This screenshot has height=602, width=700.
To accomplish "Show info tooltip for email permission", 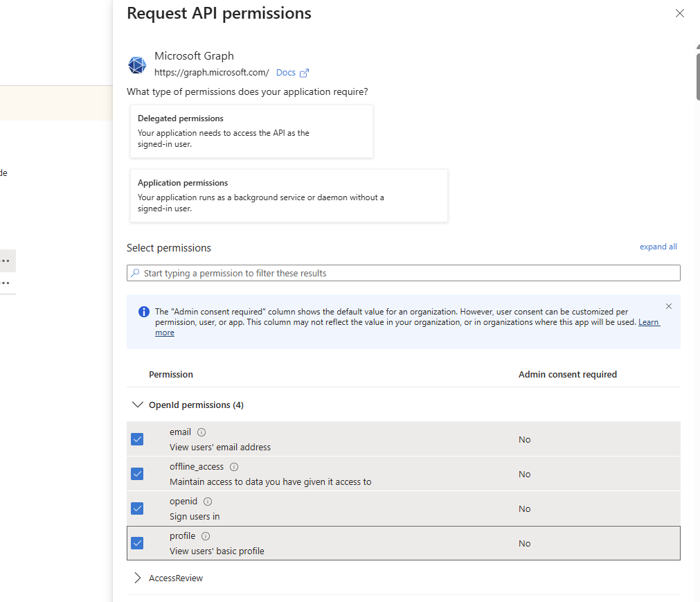I will tap(201, 432).
